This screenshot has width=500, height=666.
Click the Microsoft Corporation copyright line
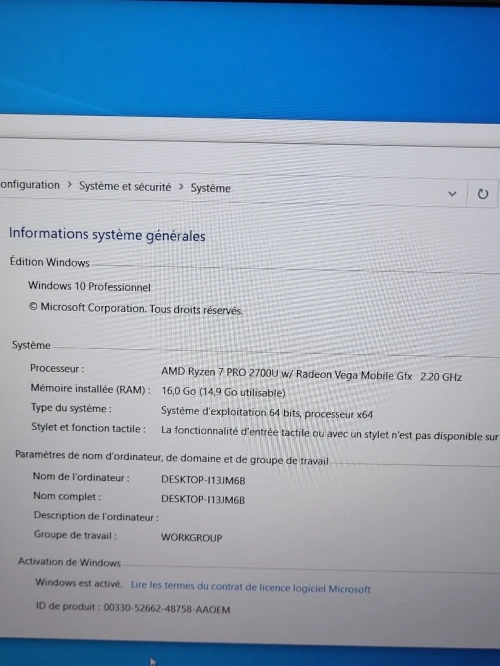[136, 308]
